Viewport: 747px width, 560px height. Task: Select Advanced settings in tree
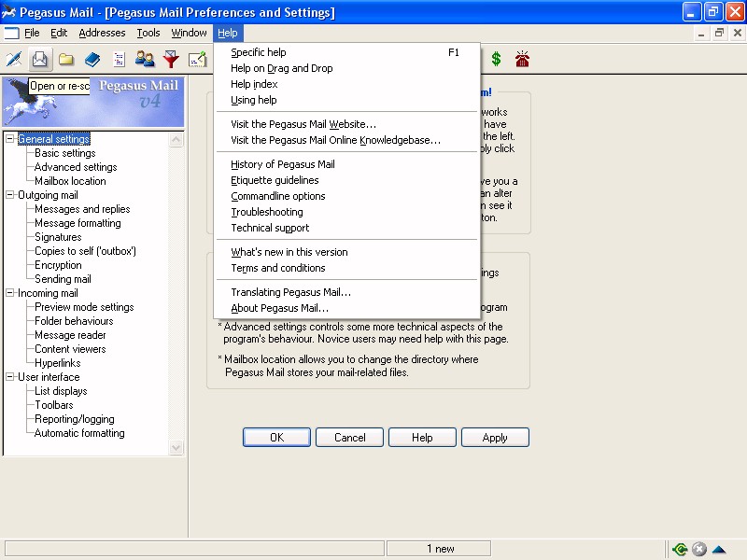pyautogui.click(x=76, y=167)
